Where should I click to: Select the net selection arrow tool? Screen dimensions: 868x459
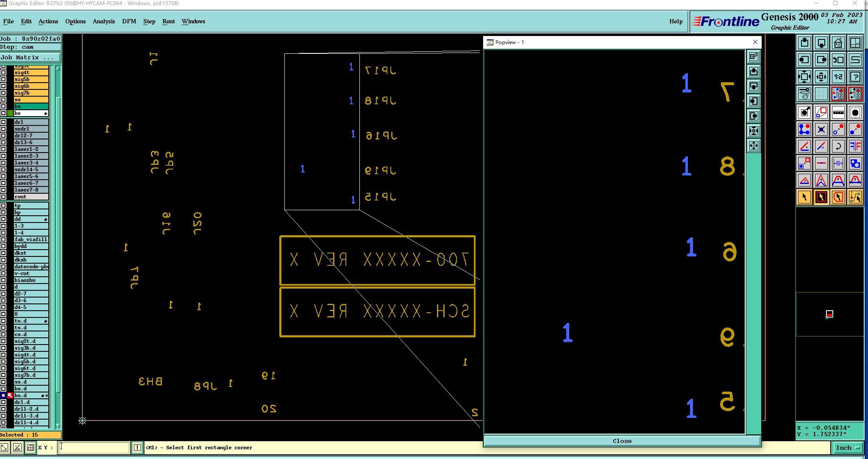tap(855, 198)
